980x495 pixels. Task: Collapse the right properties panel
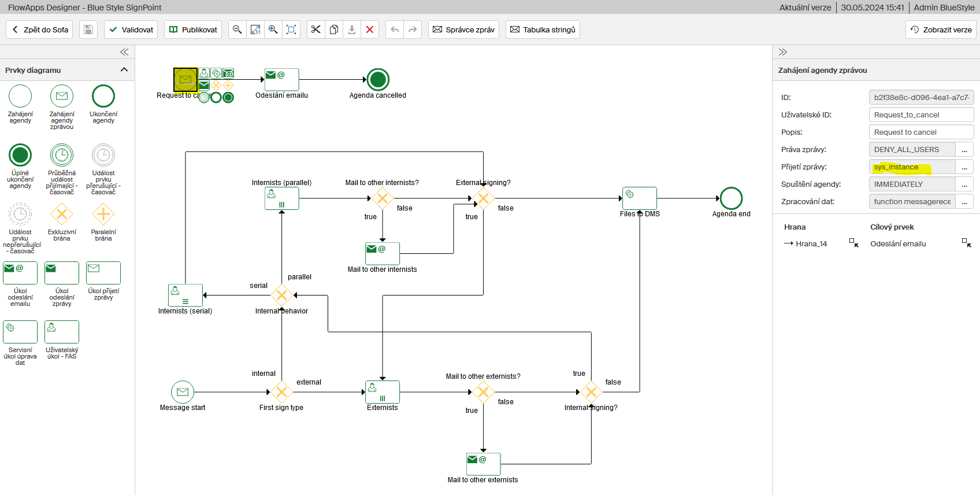pos(783,52)
